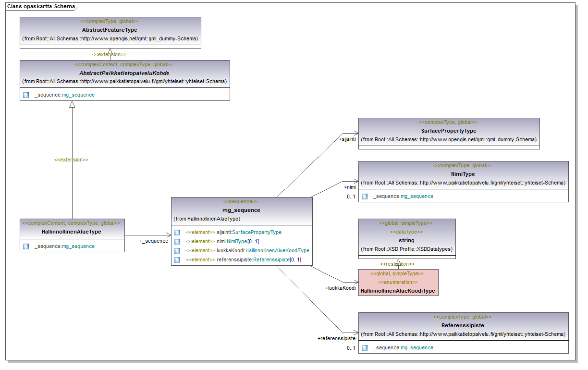This screenshot has height=370, width=588.
Task: Click the icon beside the sijainti element
Action: [177, 232]
